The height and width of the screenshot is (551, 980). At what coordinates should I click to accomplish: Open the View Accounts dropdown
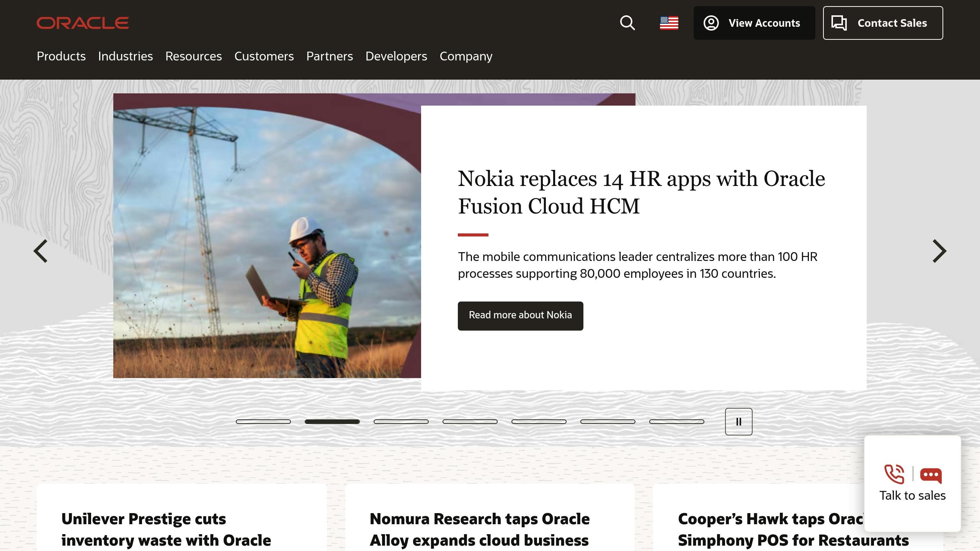(x=754, y=23)
